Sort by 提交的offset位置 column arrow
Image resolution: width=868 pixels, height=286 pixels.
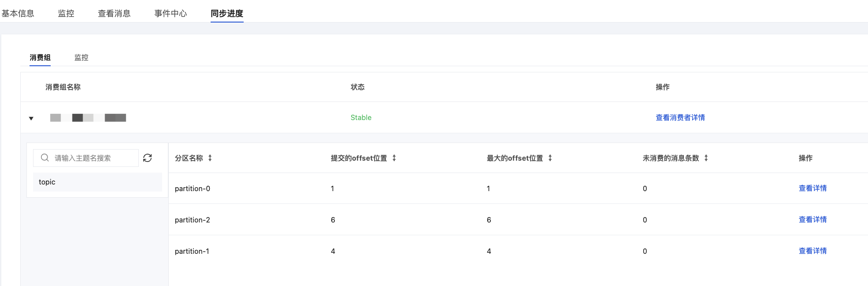click(394, 158)
